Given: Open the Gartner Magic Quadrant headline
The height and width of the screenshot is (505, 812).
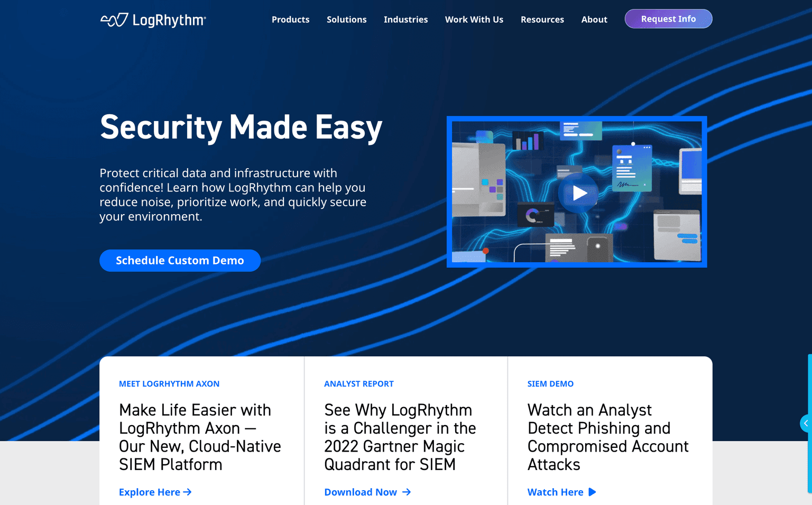Looking at the screenshot, I should pyautogui.click(x=400, y=437).
